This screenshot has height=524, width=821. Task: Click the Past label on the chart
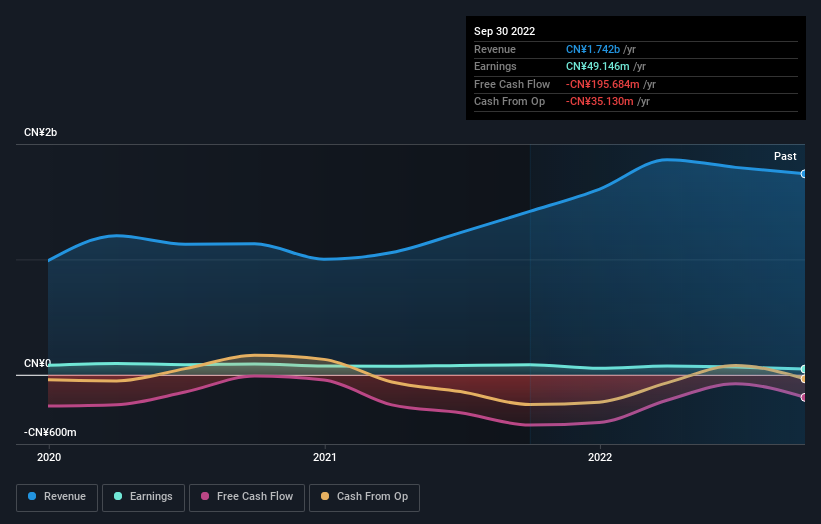785,156
